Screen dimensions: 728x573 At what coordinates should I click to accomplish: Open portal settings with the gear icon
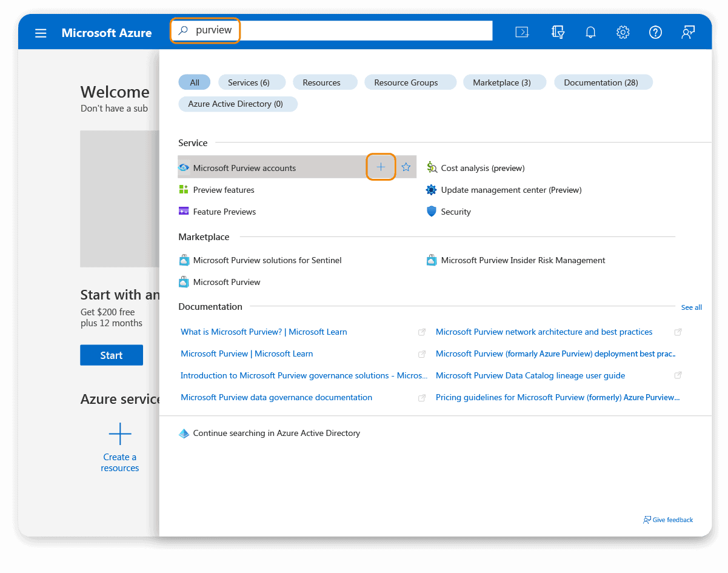click(623, 32)
